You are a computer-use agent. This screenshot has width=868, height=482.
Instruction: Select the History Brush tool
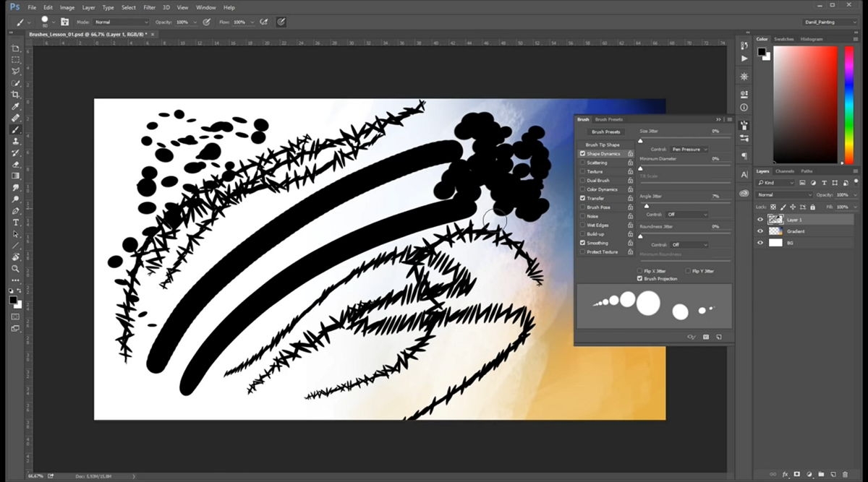[15, 152]
